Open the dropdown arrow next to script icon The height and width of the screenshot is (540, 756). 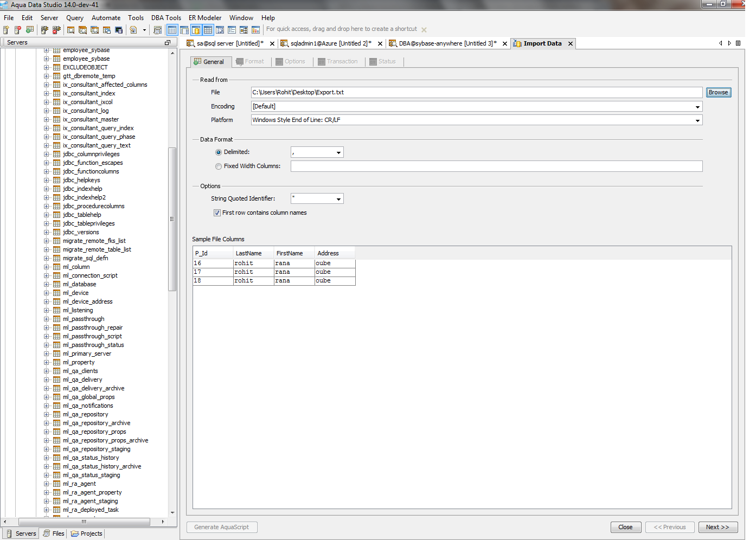pyautogui.click(x=144, y=30)
